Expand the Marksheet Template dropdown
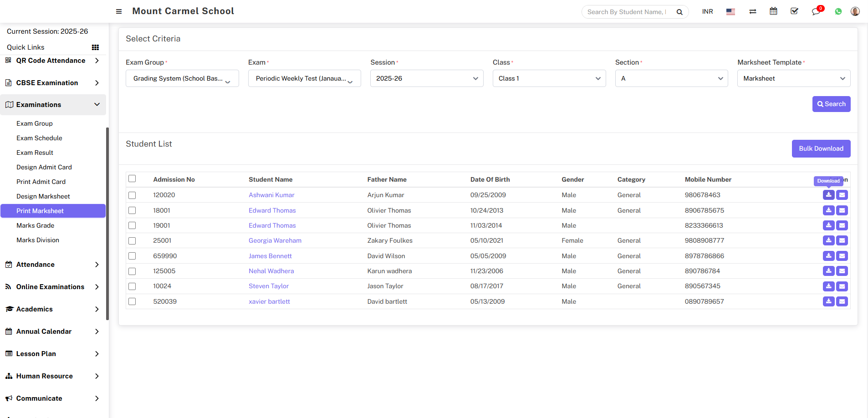The width and height of the screenshot is (868, 418). coord(793,78)
